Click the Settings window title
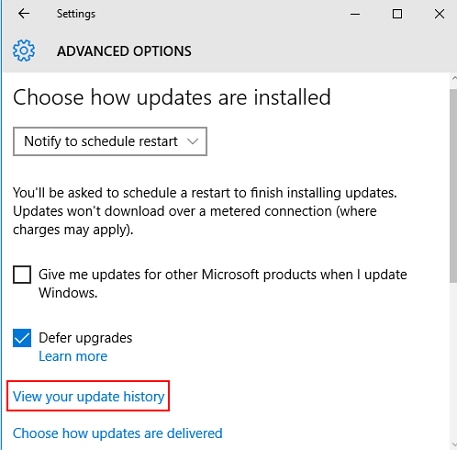This screenshot has width=457, height=450. click(76, 14)
